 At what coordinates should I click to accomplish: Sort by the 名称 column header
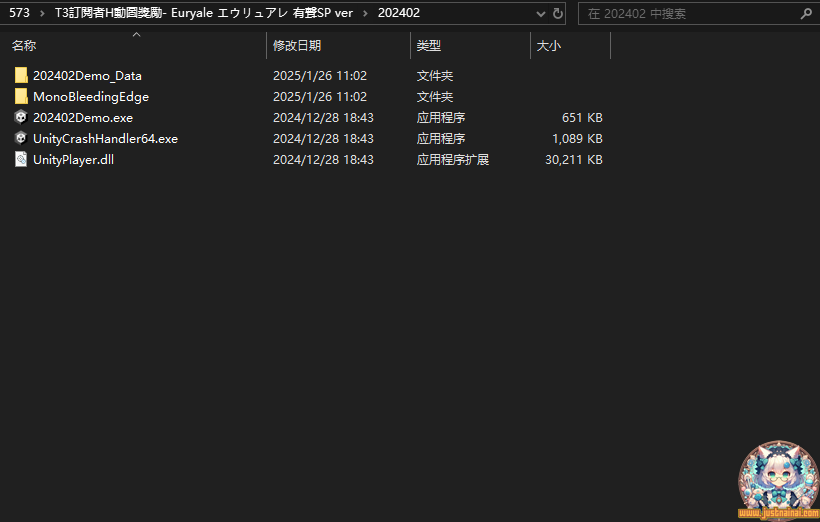pyautogui.click(x=24, y=46)
